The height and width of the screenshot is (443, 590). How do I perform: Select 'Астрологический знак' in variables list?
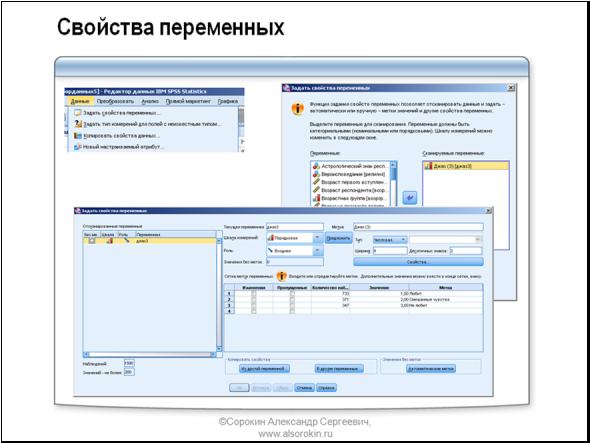350,166
